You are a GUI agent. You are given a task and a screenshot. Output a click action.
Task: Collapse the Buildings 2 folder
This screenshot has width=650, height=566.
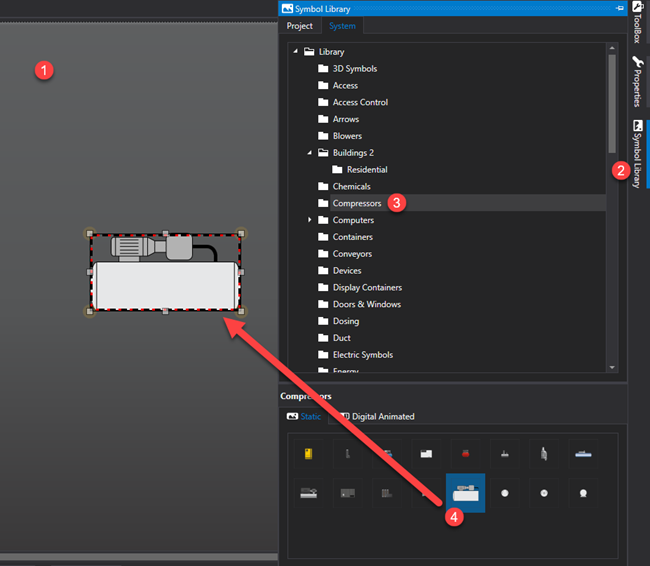click(309, 153)
